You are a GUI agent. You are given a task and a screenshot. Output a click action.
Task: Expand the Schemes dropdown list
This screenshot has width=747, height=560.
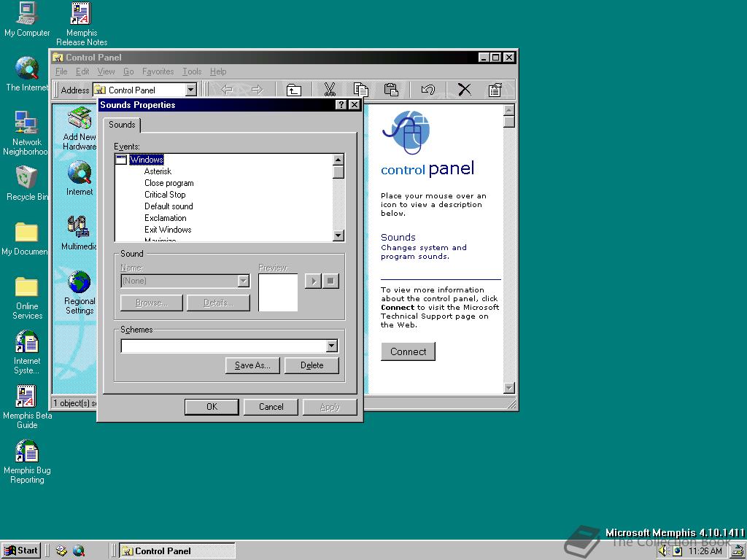tap(332, 346)
